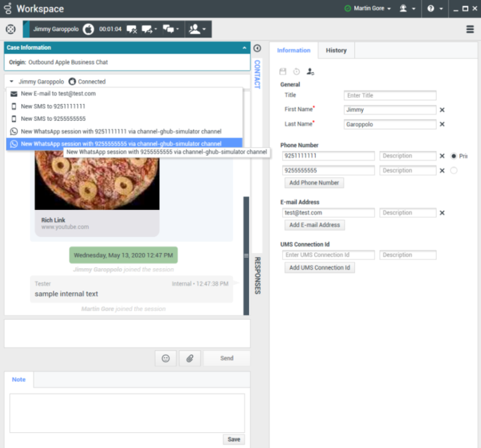Click the paperclip attachment button
The width and height of the screenshot is (481, 448).
point(189,358)
